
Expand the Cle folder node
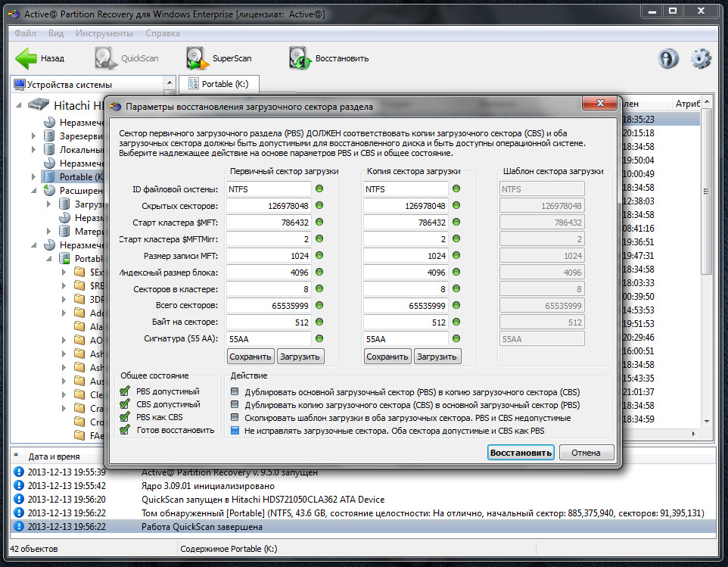(x=64, y=394)
